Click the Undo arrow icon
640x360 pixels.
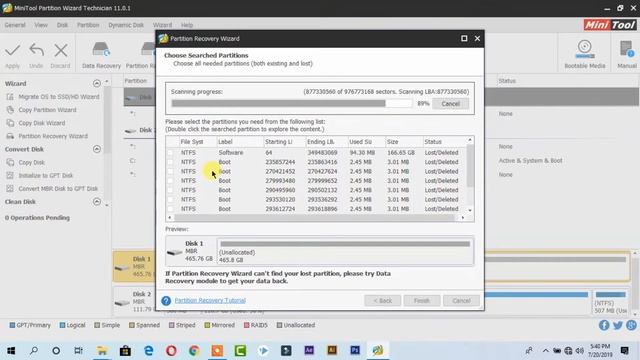pyautogui.click(x=36, y=50)
